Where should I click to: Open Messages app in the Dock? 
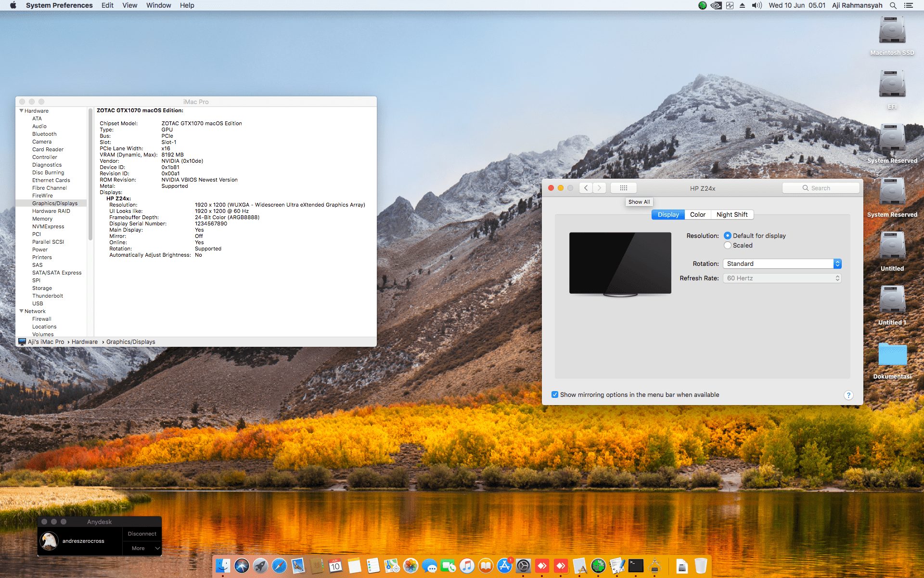coord(429,565)
